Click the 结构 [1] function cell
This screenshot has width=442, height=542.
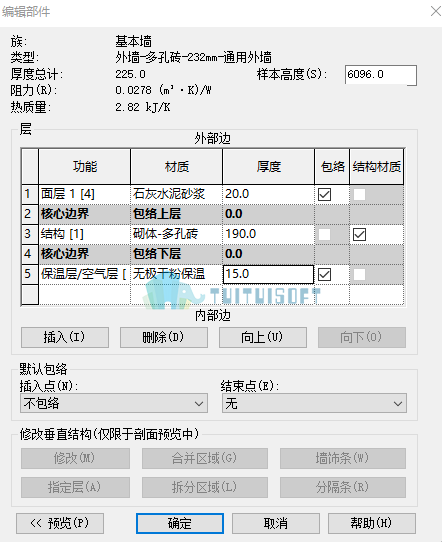[x=84, y=234]
